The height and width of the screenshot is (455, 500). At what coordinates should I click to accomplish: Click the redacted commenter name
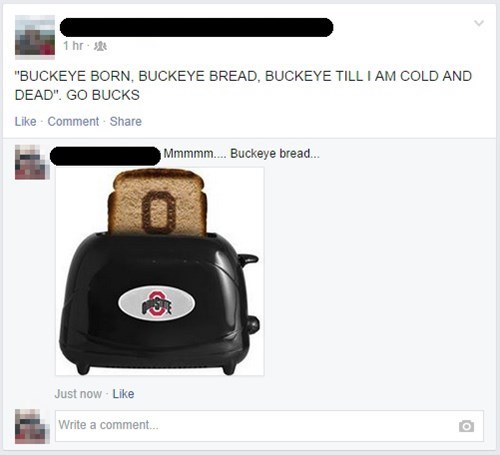[105, 156]
